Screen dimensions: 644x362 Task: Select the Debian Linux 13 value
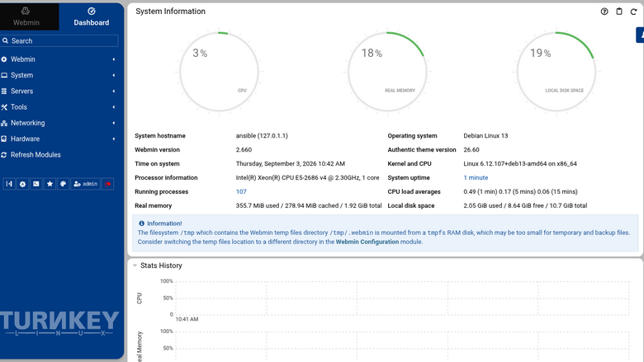click(x=485, y=136)
